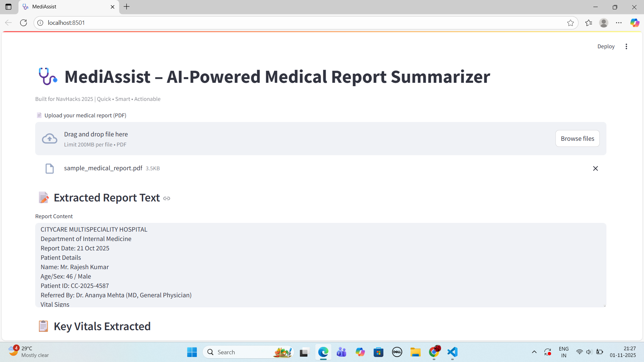Expand the system tray hidden icons chevron
644x362 pixels.
pos(534,352)
